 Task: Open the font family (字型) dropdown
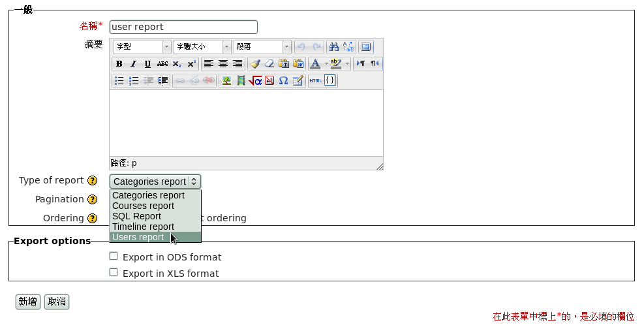[x=142, y=47]
